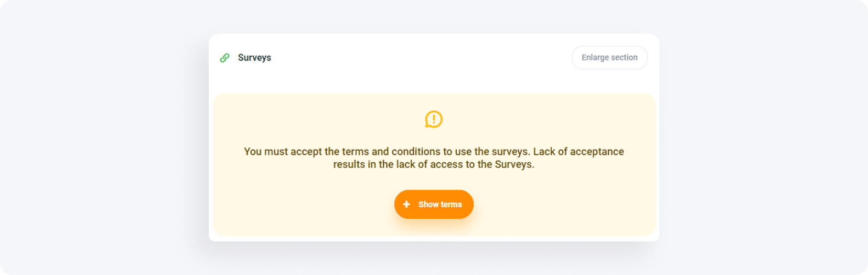Click "You must accept the terms" text

[306, 152]
